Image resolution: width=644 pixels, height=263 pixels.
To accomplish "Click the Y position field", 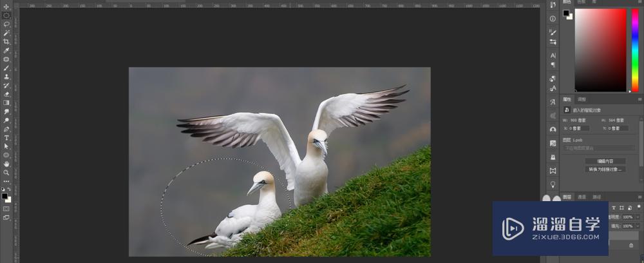I will pyautogui.click(x=618, y=128).
